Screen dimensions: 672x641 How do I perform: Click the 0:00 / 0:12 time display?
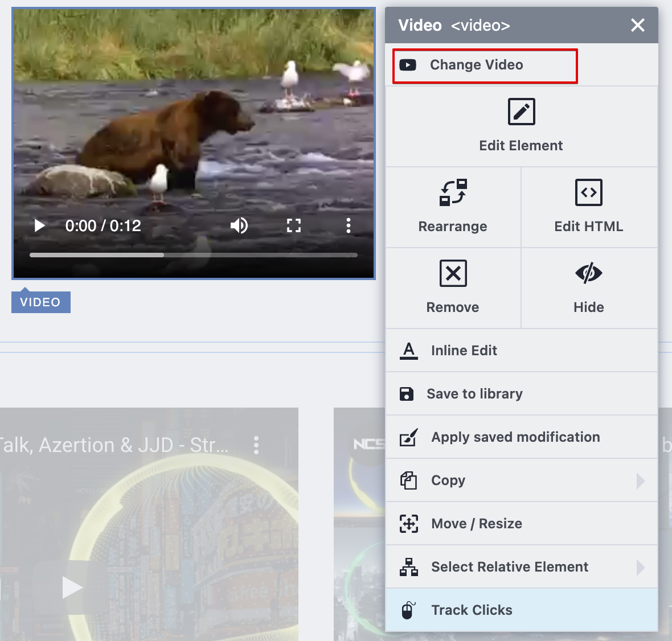[x=103, y=226]
